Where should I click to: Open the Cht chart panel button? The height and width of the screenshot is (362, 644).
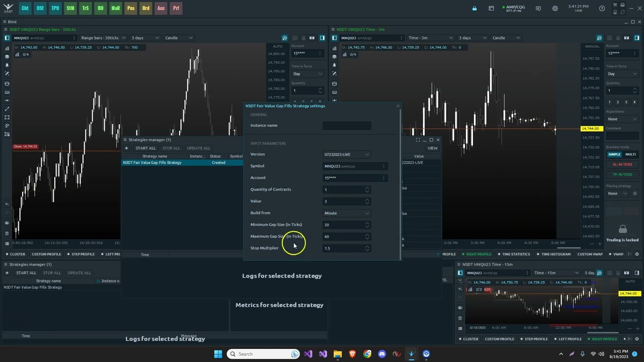coord(25,8)
